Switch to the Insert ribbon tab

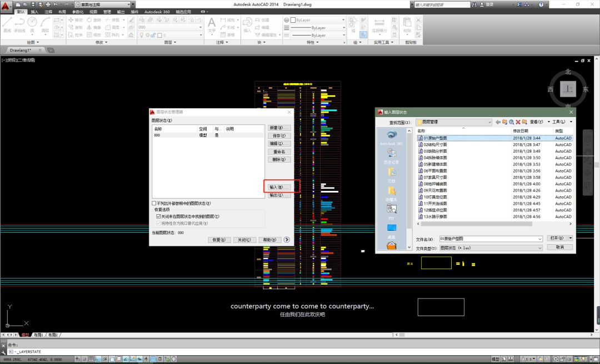[34, 12]
